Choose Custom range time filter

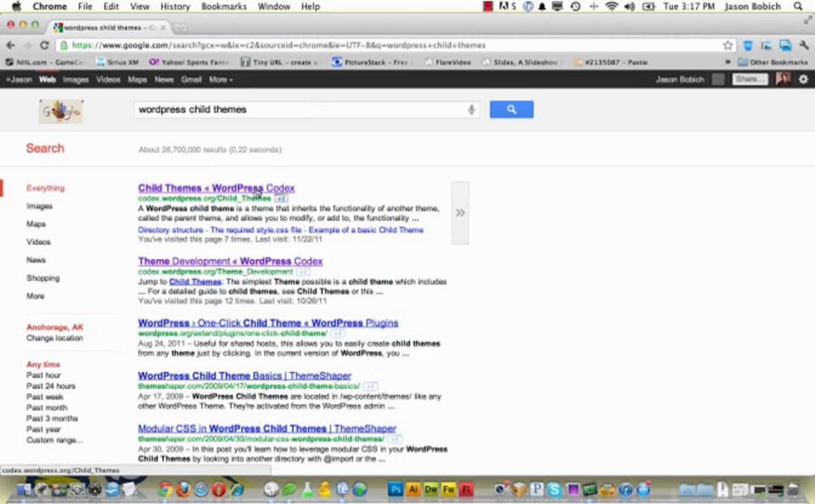tap(55, 440)
